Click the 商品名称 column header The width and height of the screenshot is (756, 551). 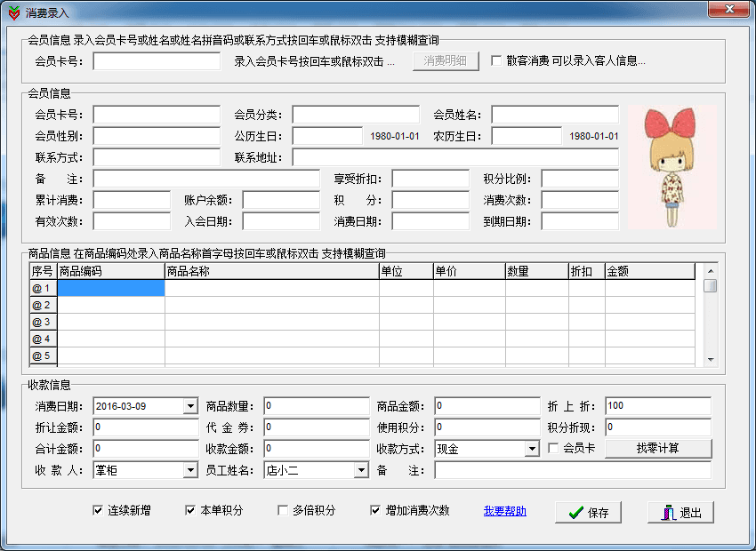tap(272, 271)
